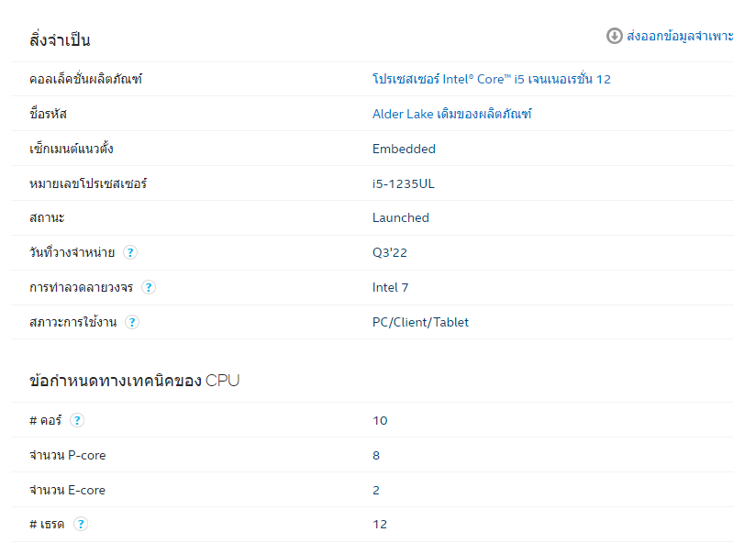Click the ส่งออกข้อมูลจำเพาะ export link text
Image resolution: width=756 pixels, height=543 pixels.
(680, 36)
